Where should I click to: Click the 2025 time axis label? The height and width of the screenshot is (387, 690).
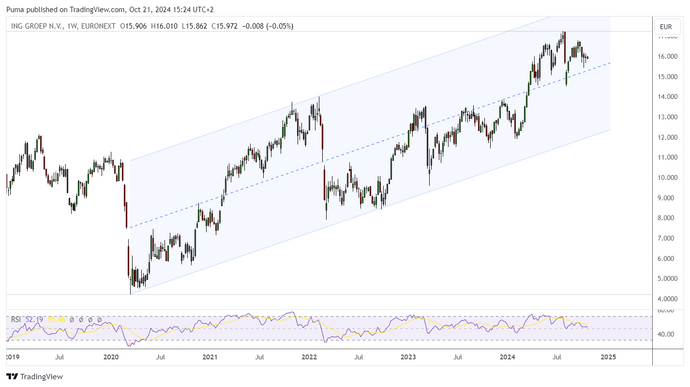pos(609,357)
